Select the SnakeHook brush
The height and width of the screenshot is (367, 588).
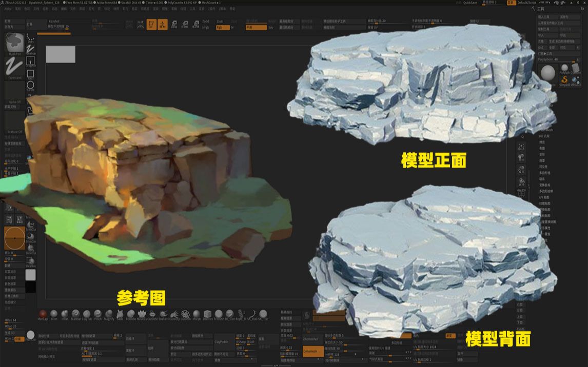(164, 314)
